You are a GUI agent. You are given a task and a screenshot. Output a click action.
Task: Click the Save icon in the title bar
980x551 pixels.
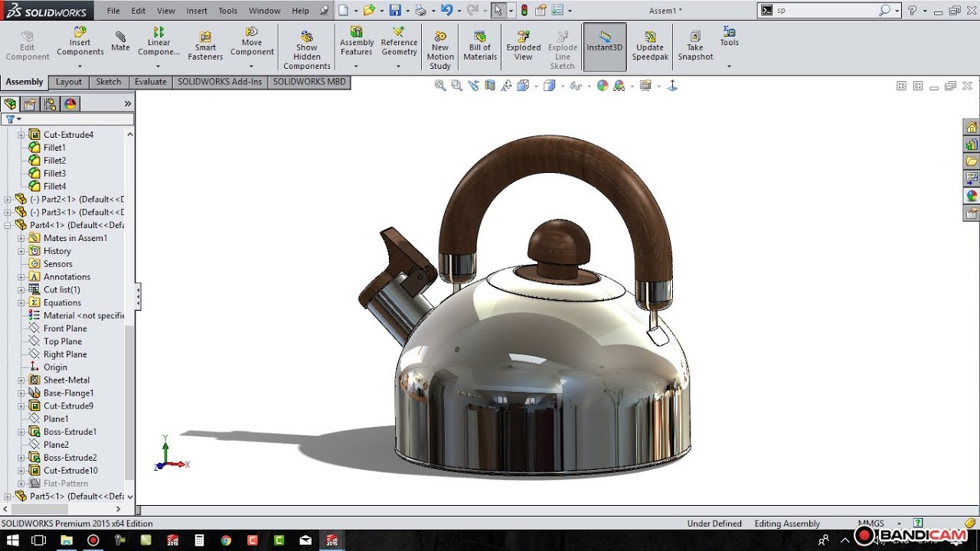click(x=395, y=11)
